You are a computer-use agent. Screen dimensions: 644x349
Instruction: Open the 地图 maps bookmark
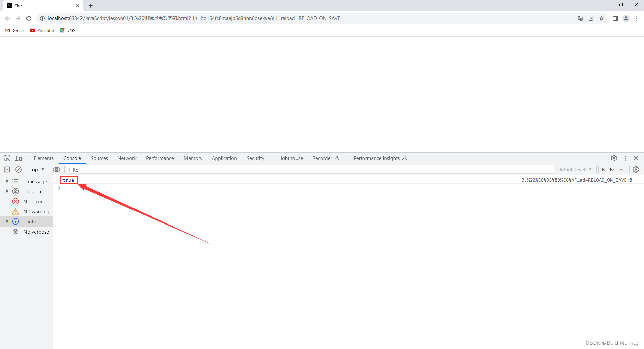click(67, 30)
